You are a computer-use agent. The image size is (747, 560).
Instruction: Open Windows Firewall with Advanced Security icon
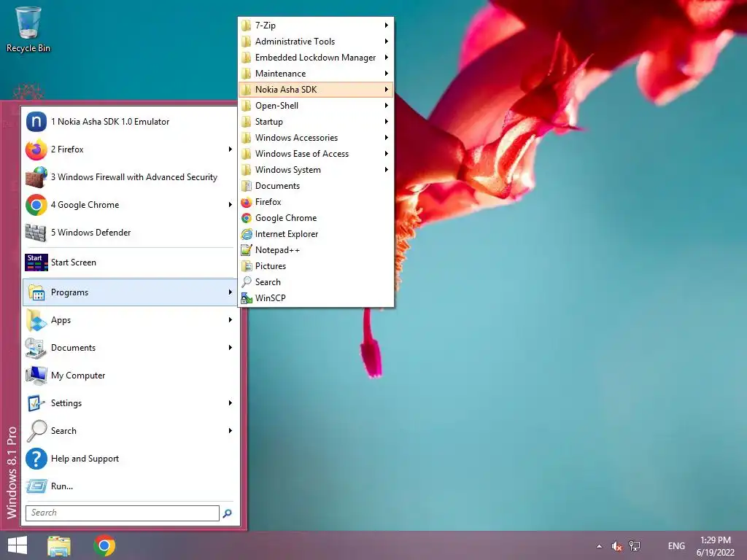pos(36,177)
